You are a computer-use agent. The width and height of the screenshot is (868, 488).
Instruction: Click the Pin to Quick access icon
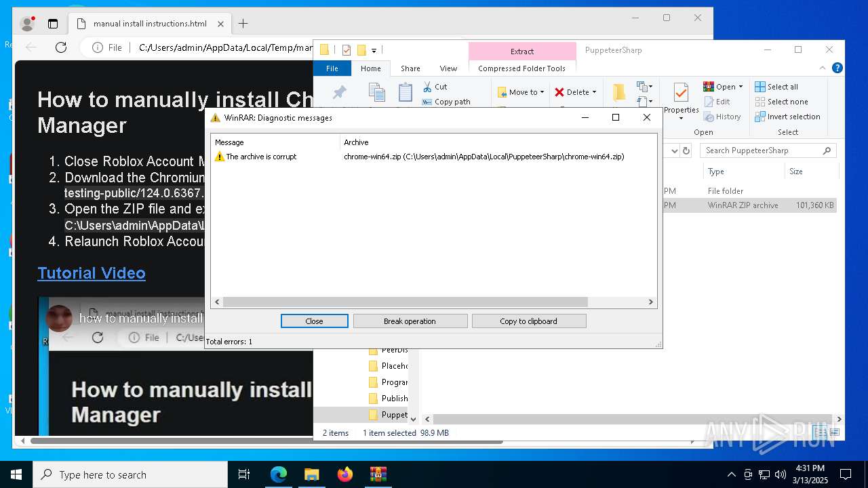pos(340,94)
